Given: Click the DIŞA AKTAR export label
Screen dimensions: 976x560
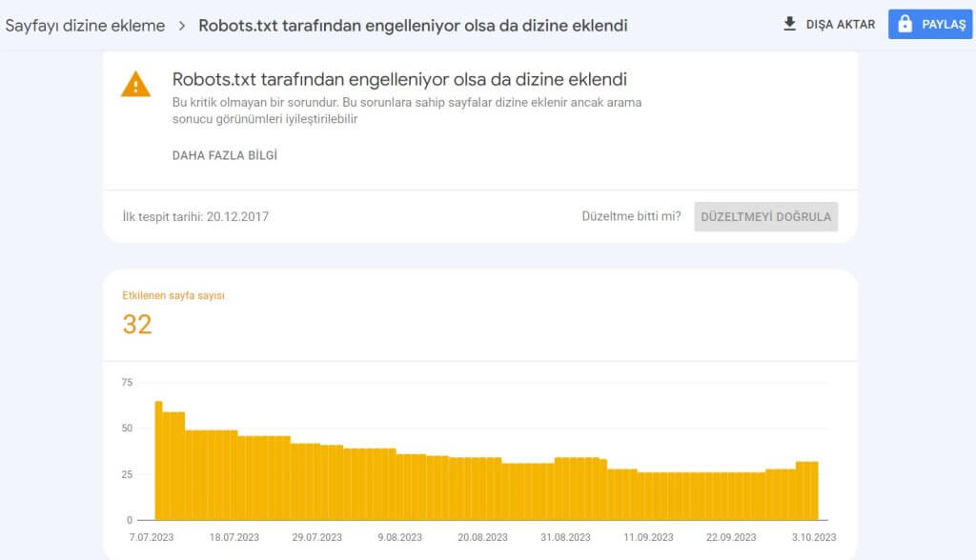Looking at the screenshot, I should tap(841, 24).
